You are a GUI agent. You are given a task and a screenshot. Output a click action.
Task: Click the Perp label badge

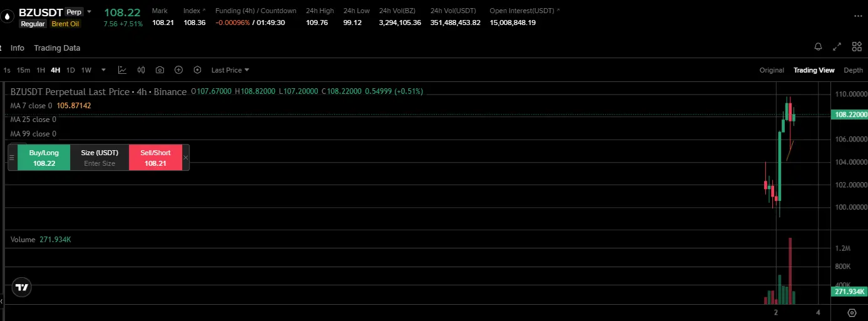pos(74,12)
